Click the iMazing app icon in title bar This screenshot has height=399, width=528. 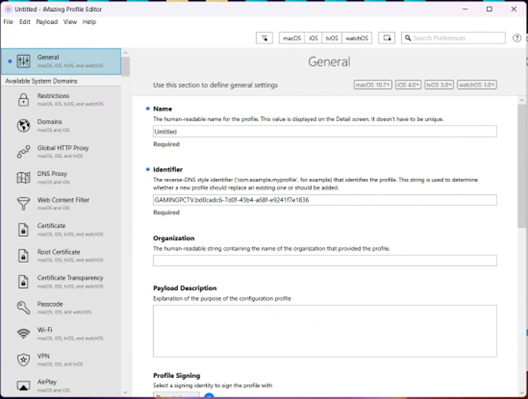[x=8, y=9]
